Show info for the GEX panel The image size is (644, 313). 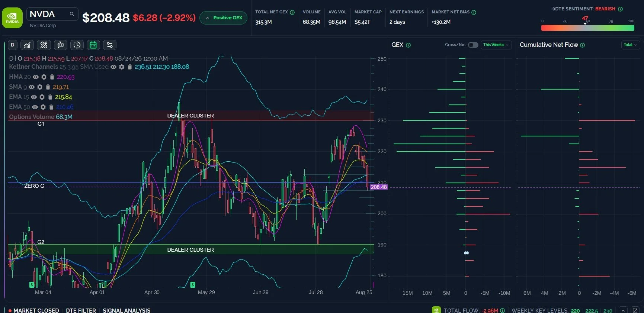pos(408,45)
